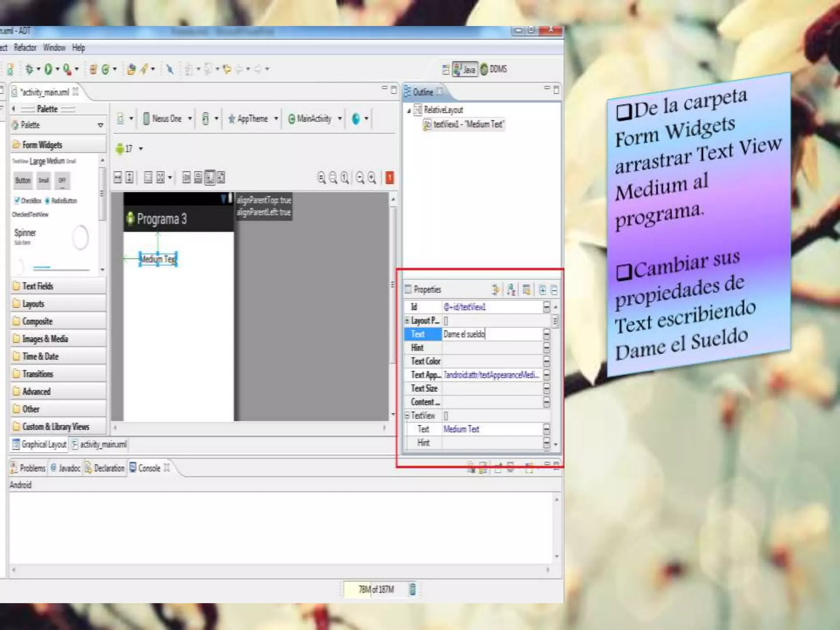Open the Text Fields palette folder
840x630 pixels.
[38, 286]
